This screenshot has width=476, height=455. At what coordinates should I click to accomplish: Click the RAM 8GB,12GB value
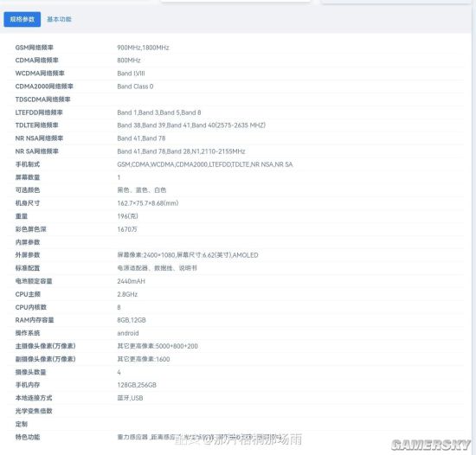132,320
